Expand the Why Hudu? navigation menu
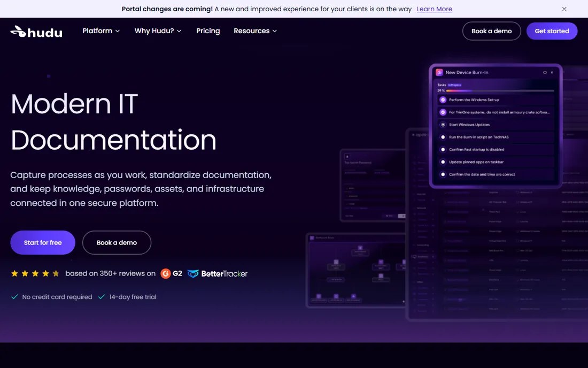Image resolution: width=588 pixels, height=368 pixels. (x=158, y=31)
